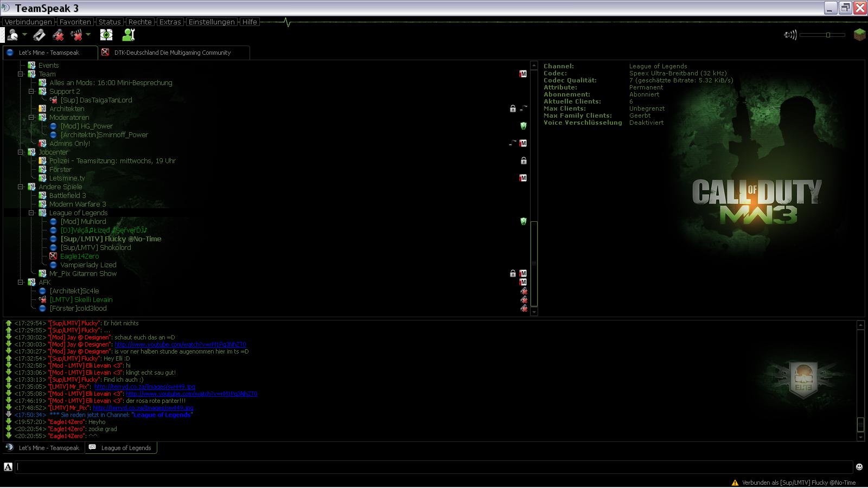Click the speaker volume icon beside slider

pos(790,35)
